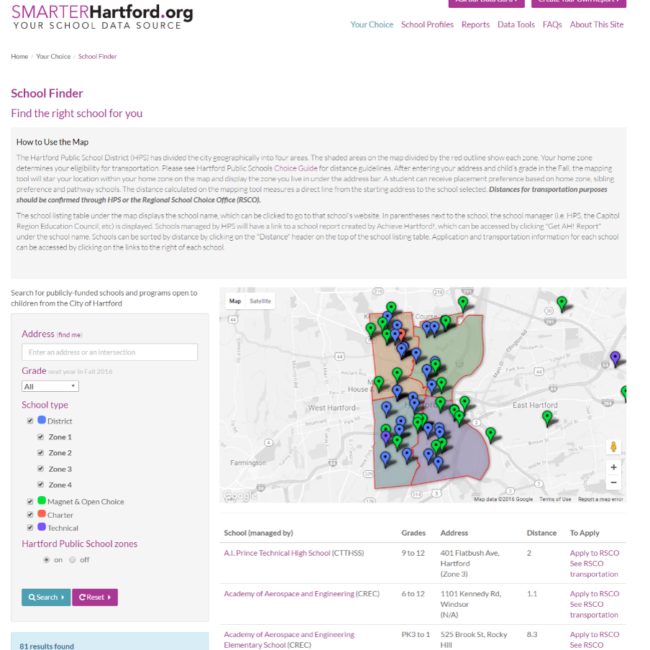Click the green marker in the map's upper-right corner
Viewport: 650px width, 650px height.
coord(562,303)
